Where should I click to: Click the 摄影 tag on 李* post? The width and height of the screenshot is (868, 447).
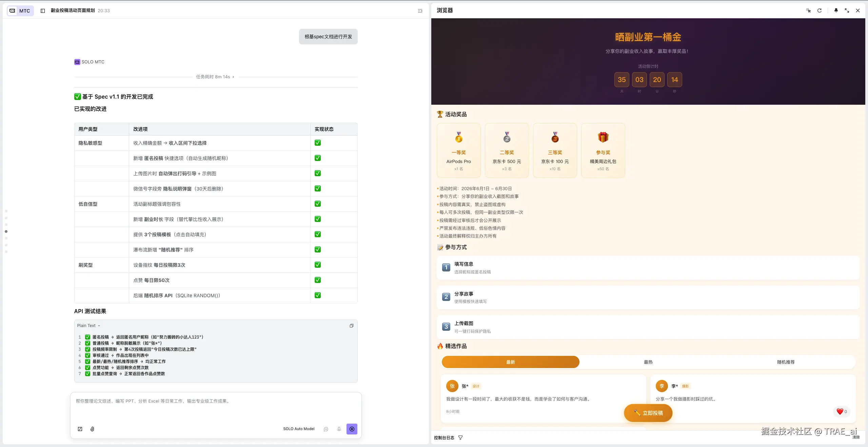coord(686,386)
